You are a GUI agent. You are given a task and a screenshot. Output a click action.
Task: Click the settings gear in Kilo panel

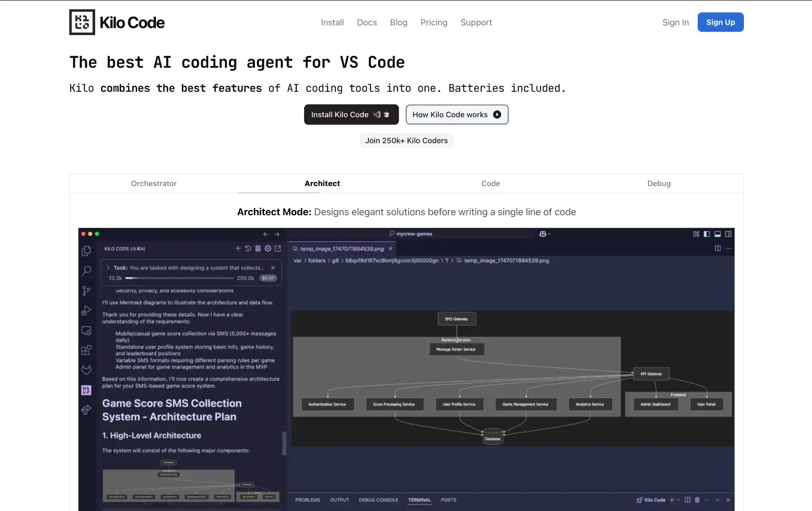pyautogui.click(x=268, y=249)
